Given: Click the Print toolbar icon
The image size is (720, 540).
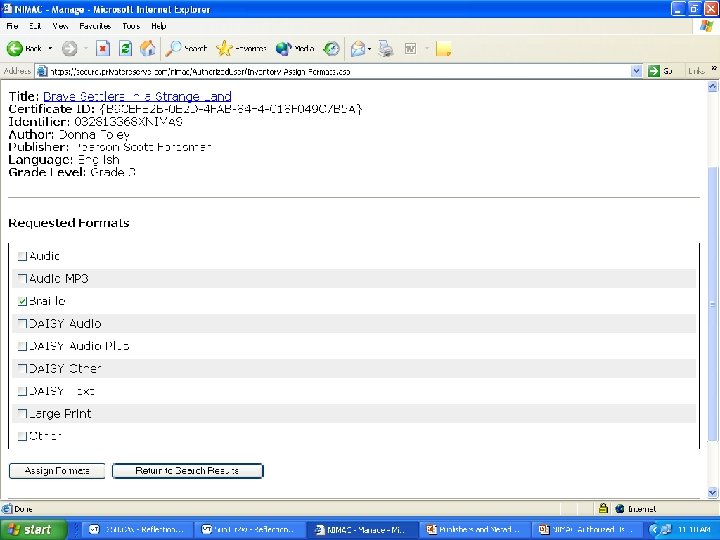Looking at the screenshot, I should coord(386,48).
